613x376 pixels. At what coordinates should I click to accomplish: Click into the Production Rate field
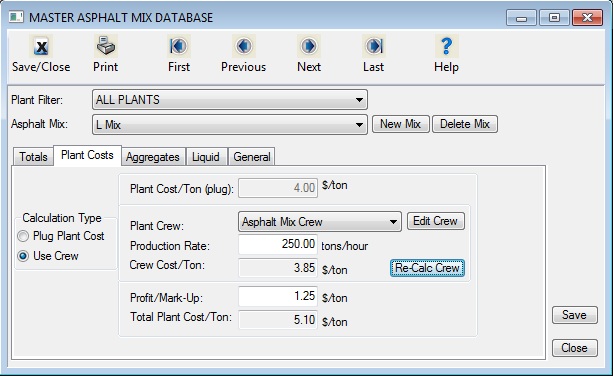pos(278,245)
